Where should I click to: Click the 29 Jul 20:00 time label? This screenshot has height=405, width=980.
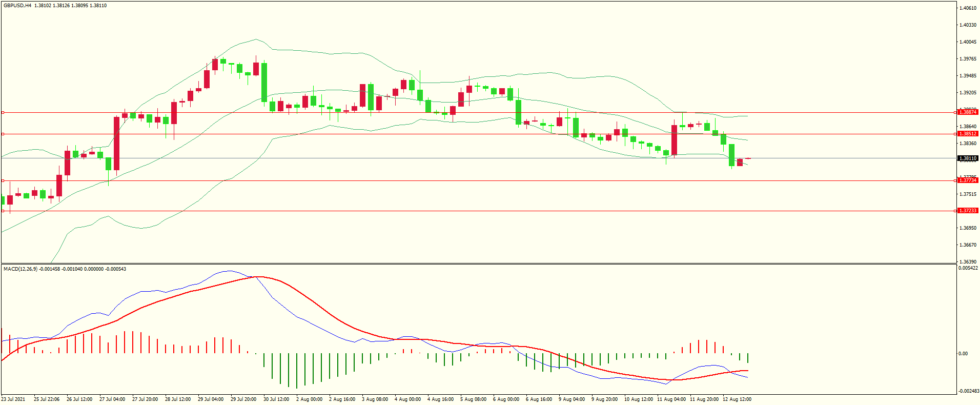click(243, 399)
